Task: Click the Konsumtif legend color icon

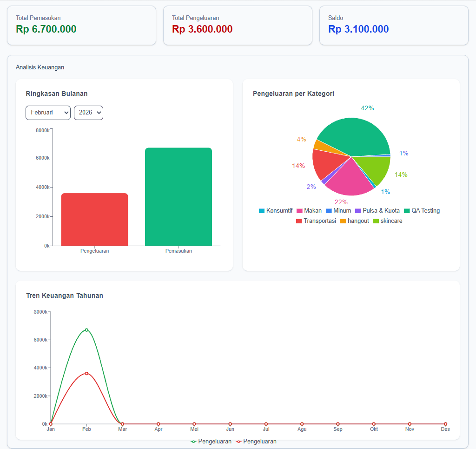Action: pos(262,211)
